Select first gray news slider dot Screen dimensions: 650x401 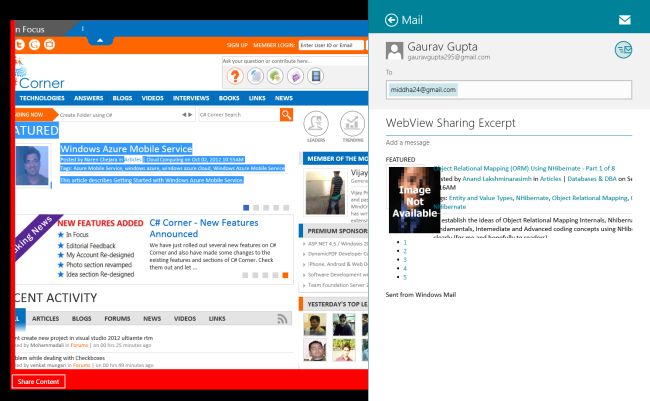pos(245,275)
